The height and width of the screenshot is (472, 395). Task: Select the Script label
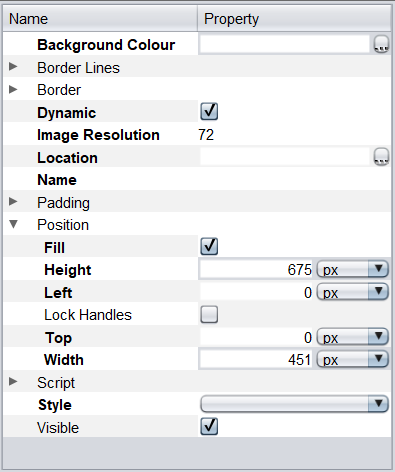(56, 383)
